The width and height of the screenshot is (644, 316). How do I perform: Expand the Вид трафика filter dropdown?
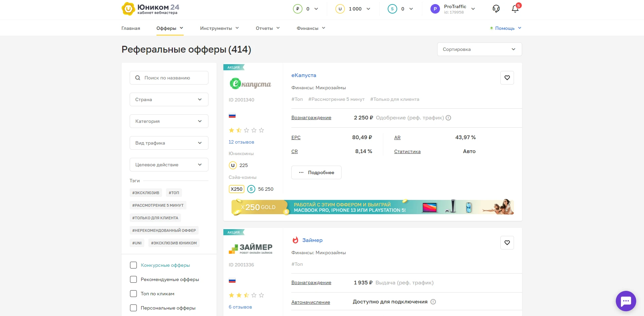[169, 143]
